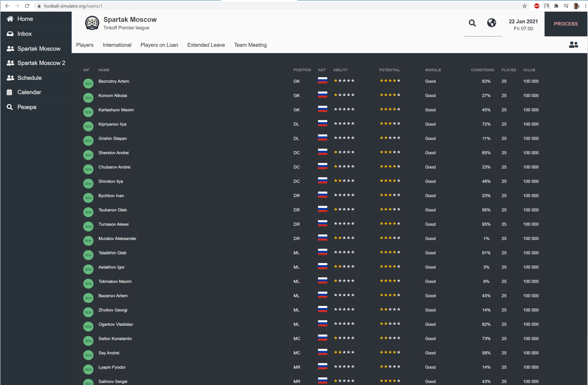This screenshot has height=385, width=588.
Task: Sort the table by POTENTIAL column header
Action: click(x=389, y=70)
